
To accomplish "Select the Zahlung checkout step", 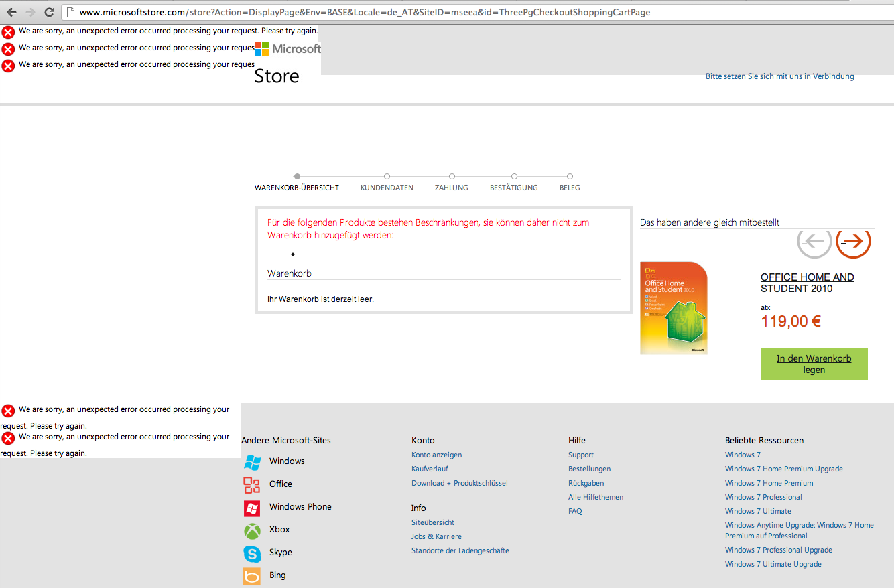I will (452, 188).
